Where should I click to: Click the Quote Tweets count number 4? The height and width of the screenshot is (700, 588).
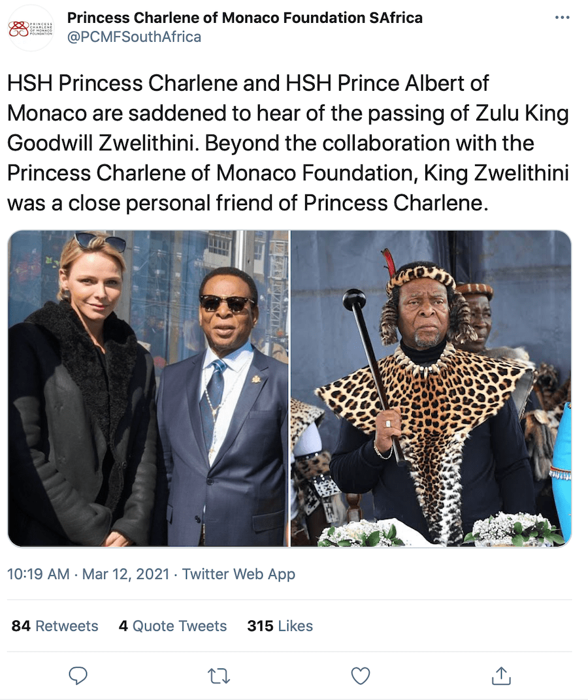(123, 626)
